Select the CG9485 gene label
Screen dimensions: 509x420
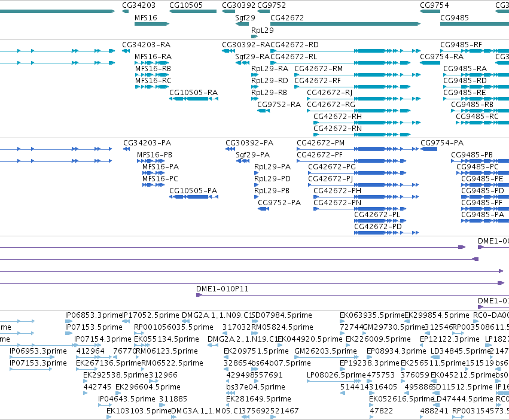455,18
